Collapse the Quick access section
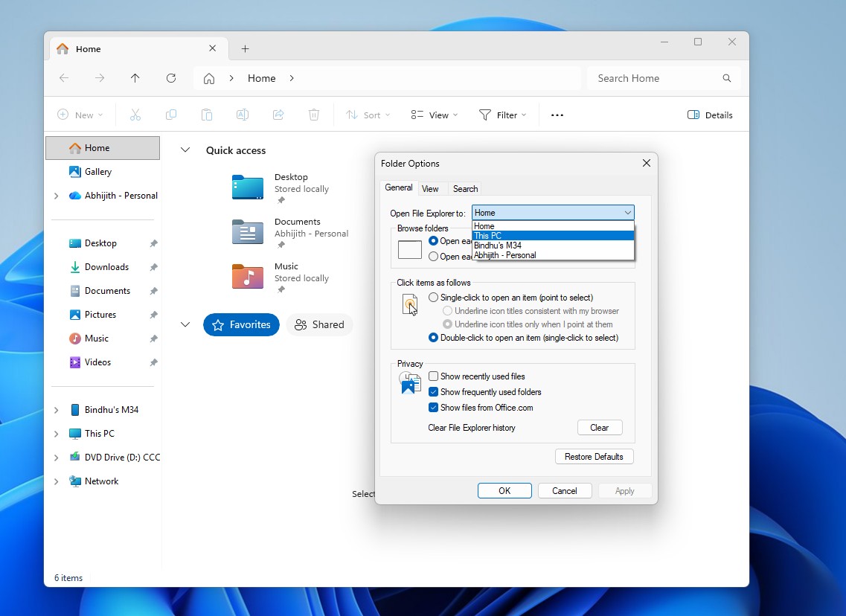The height and width of the screenshot is (616, 846). click(x=185, y=150)
